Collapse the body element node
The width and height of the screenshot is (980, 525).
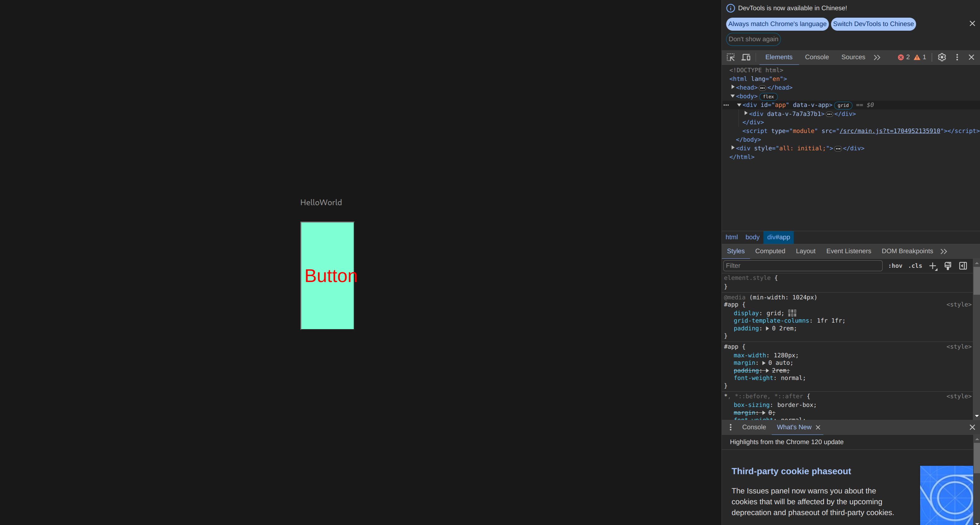[732, 96]
